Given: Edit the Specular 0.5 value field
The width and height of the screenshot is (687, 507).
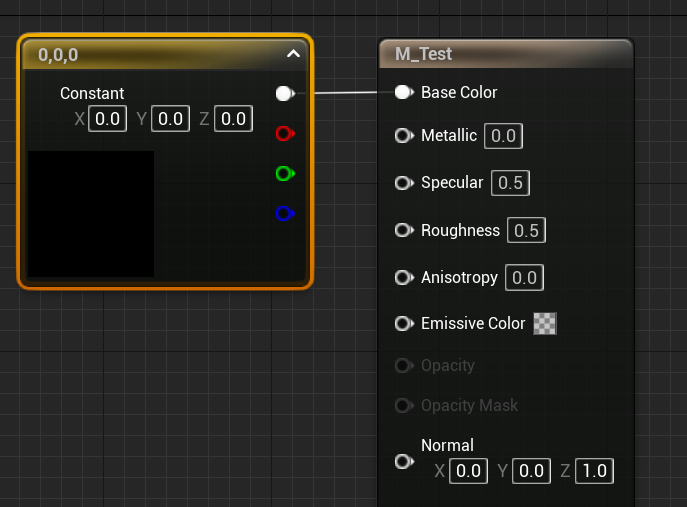Looking at the screenshot, I should click(x=510, y=183).
